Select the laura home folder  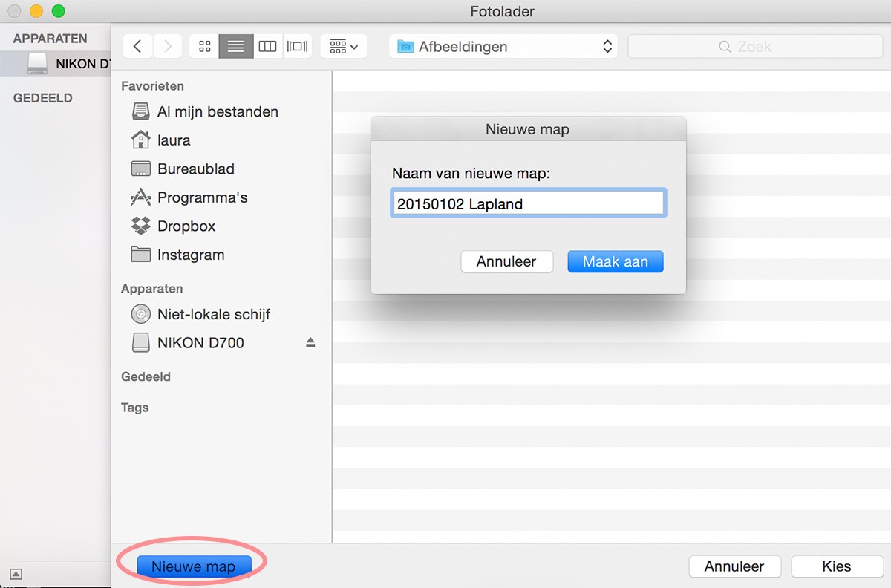173,140
